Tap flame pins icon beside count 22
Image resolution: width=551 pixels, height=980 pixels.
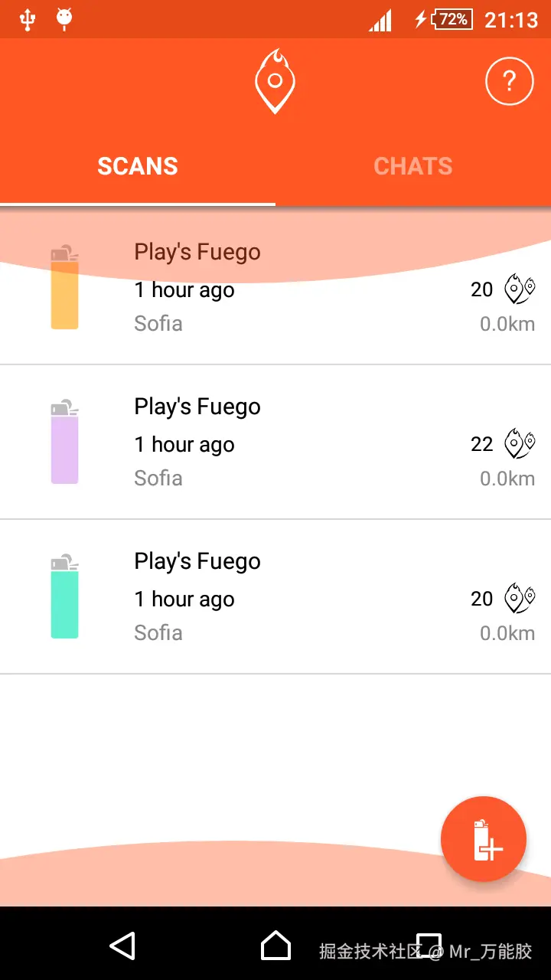519,444
